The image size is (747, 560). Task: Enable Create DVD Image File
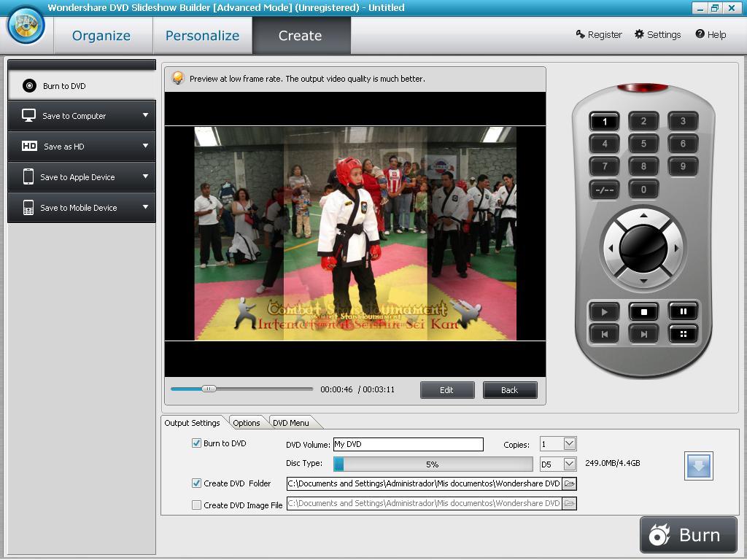pyautogui.click(x=196, y=503)
